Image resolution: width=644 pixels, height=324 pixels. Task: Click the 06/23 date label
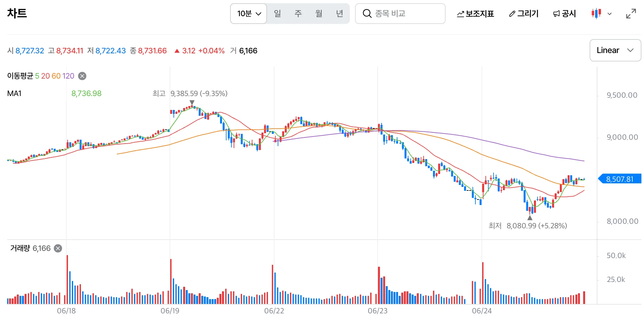tap(378, 311)
